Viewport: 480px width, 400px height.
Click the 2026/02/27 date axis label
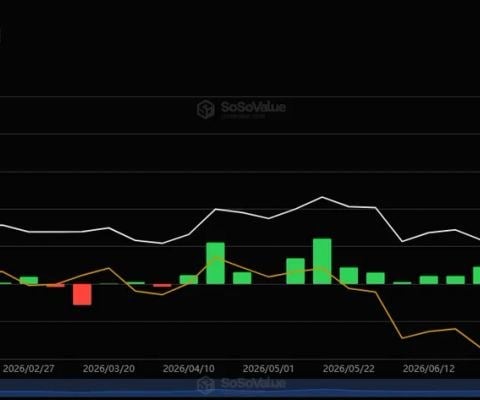point(28,368)
